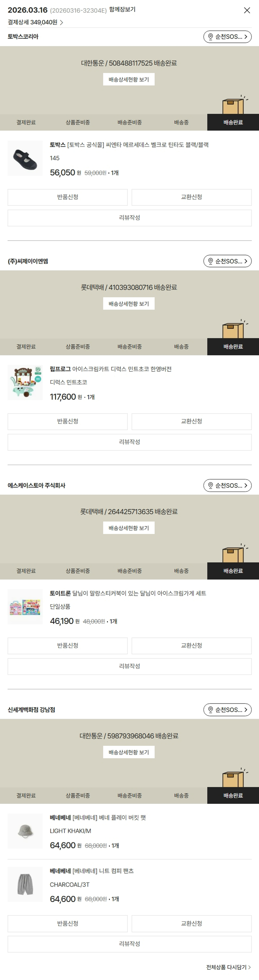Click the charcoal knit pants image

point(25,885)
